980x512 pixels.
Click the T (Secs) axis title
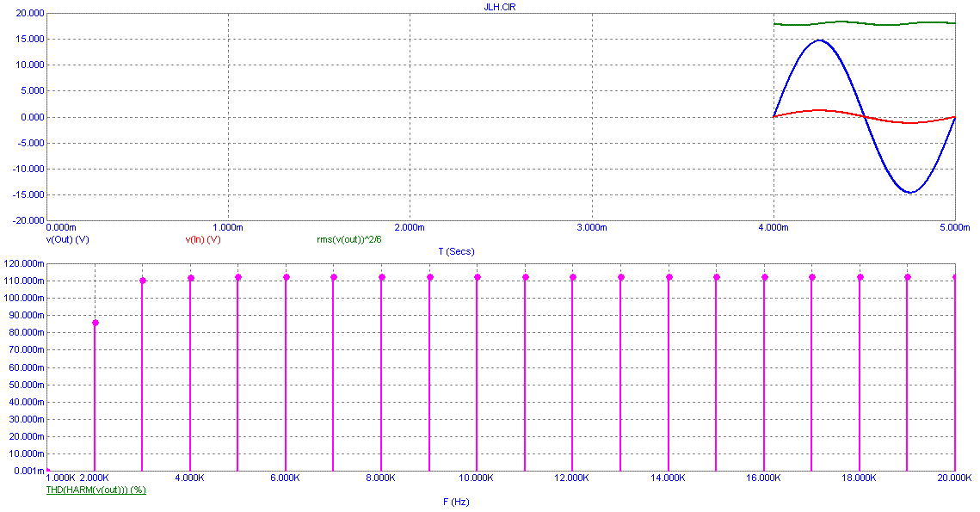(456, 251)
